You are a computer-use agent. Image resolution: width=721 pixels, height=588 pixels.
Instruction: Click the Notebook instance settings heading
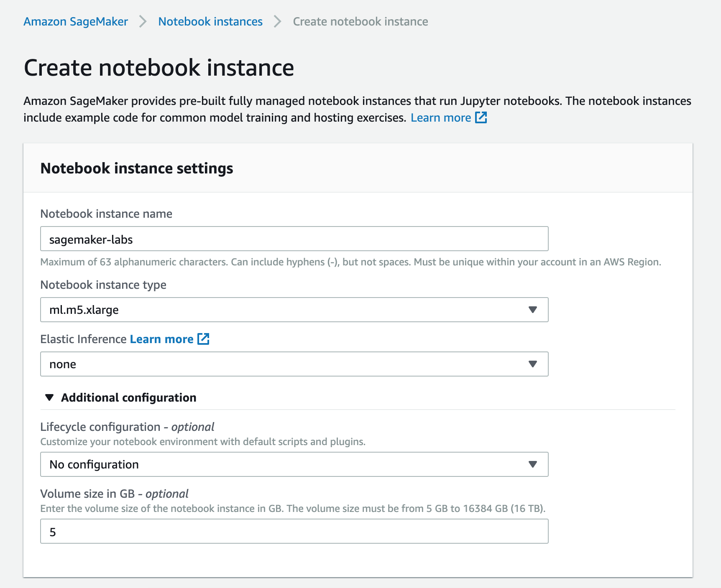(x=137, y=168)
